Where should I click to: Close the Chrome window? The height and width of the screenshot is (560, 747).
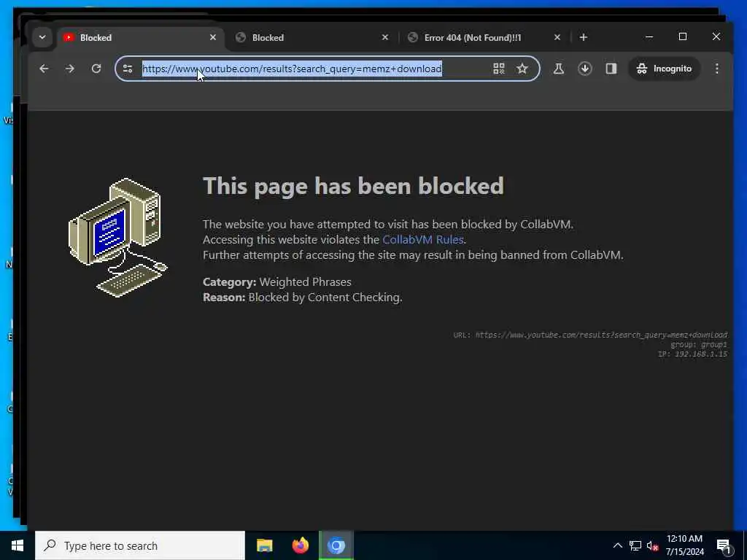(x=716, y=36)
